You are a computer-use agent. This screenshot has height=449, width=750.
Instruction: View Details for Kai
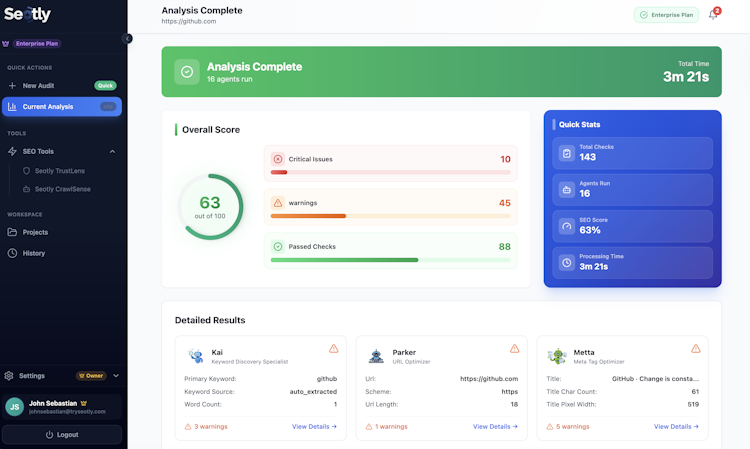(x=314, y=427)
